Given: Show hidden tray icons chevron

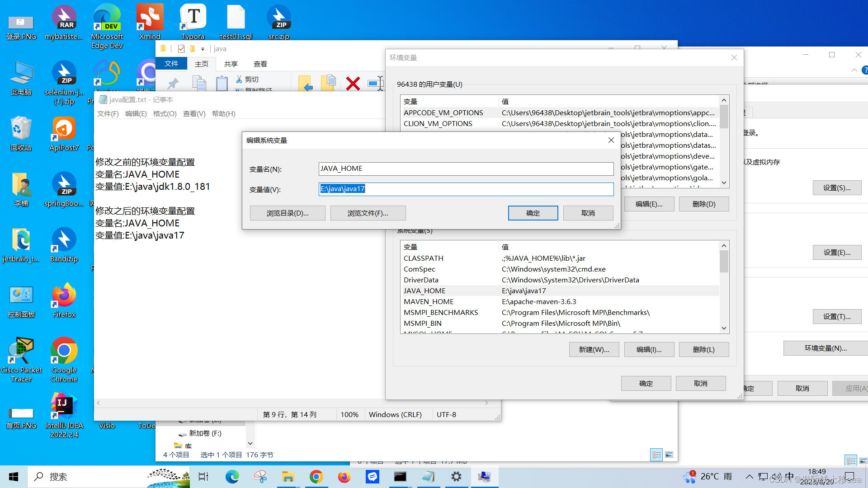Looking at the screenshot, I should [x=750, y=477].
